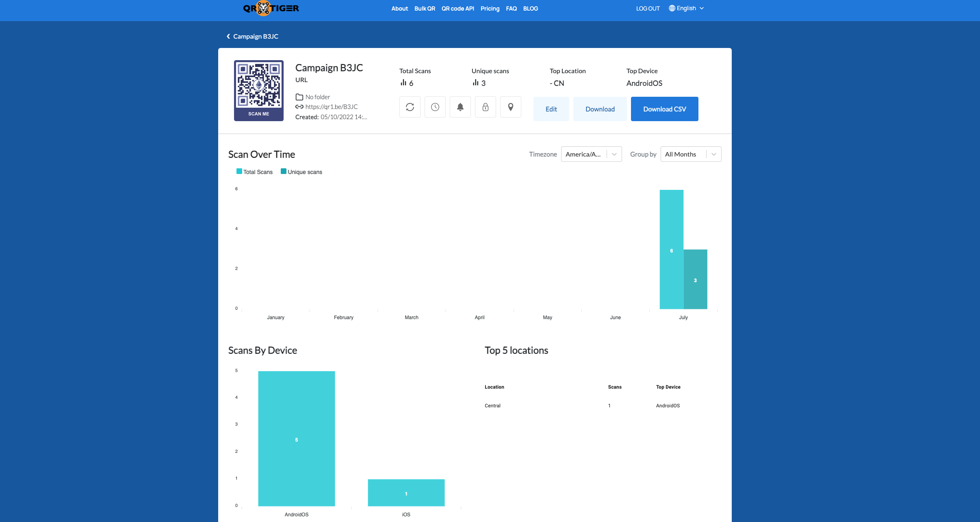Click the iOS device bar
The image size is (980, 522).
click(x=406, y=493)
